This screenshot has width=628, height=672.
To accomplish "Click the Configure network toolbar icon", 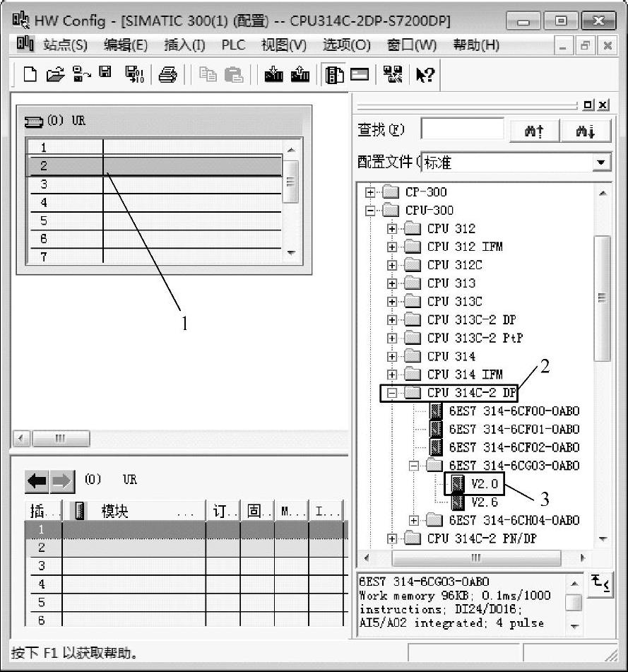I will click(392, 75).
